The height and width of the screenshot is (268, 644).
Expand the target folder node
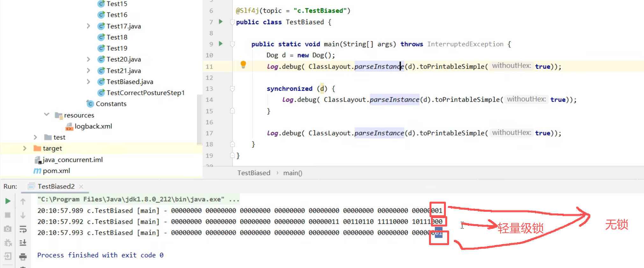click(x=25, y=148)
